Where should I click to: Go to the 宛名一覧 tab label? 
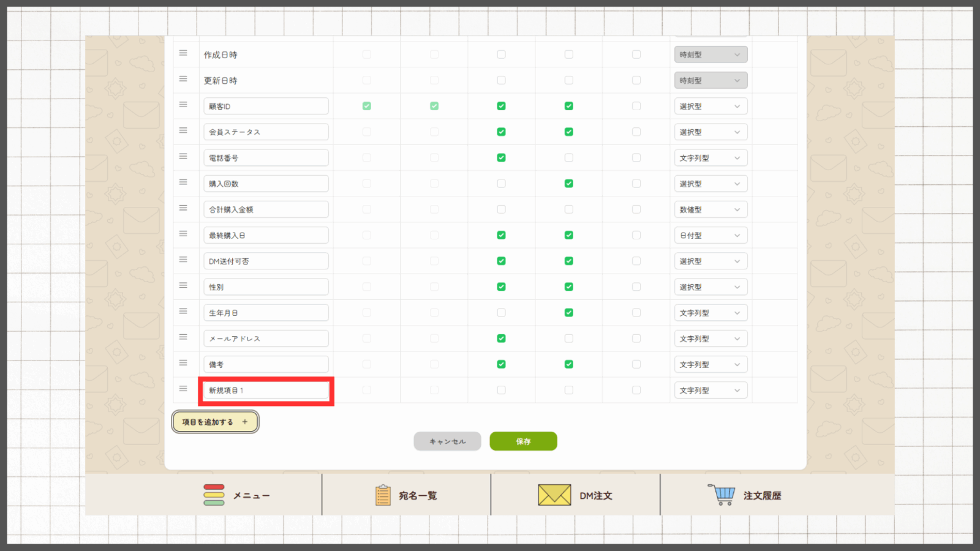click(418, 495)
